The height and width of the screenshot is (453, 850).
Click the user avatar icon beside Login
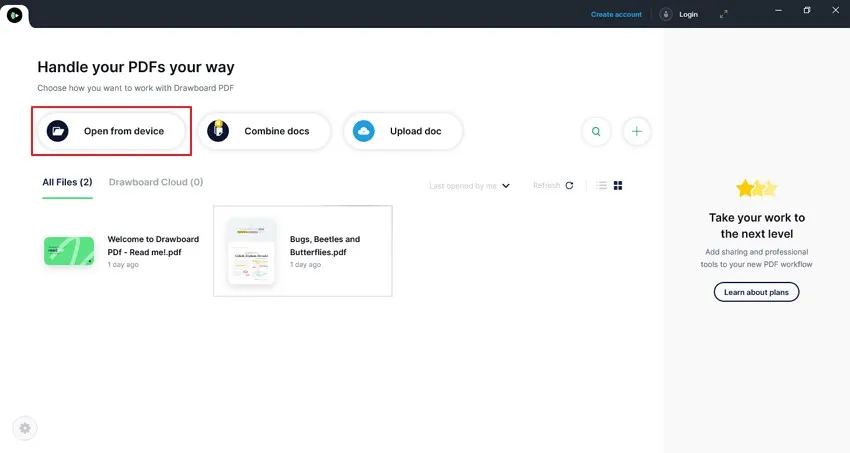[666, 15]
